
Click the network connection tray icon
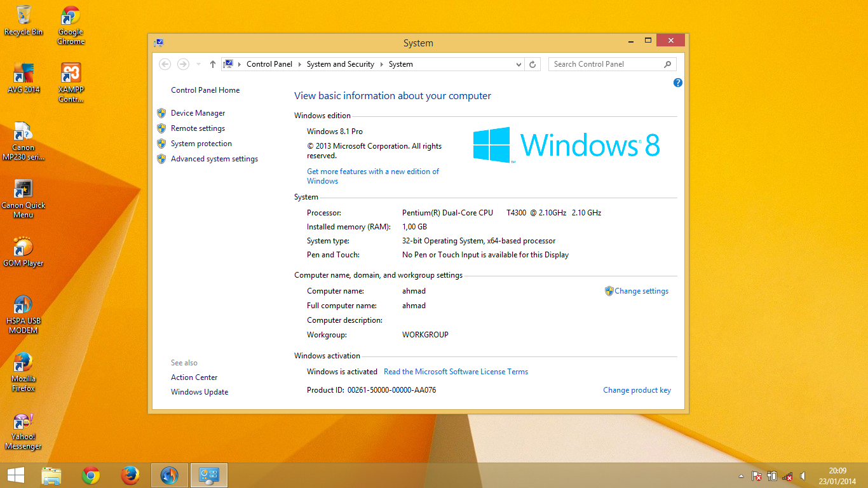pyautogui.click(x=788, y=476)
